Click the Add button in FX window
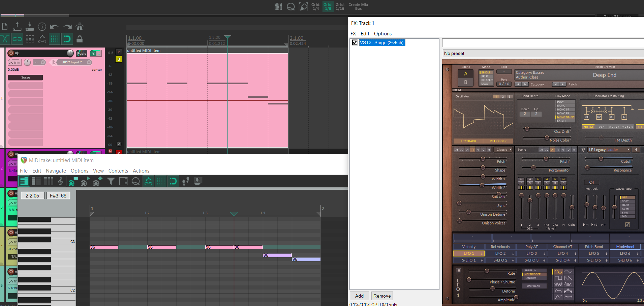The width and height of the screenshot is (644, 306). click(359, 296)
